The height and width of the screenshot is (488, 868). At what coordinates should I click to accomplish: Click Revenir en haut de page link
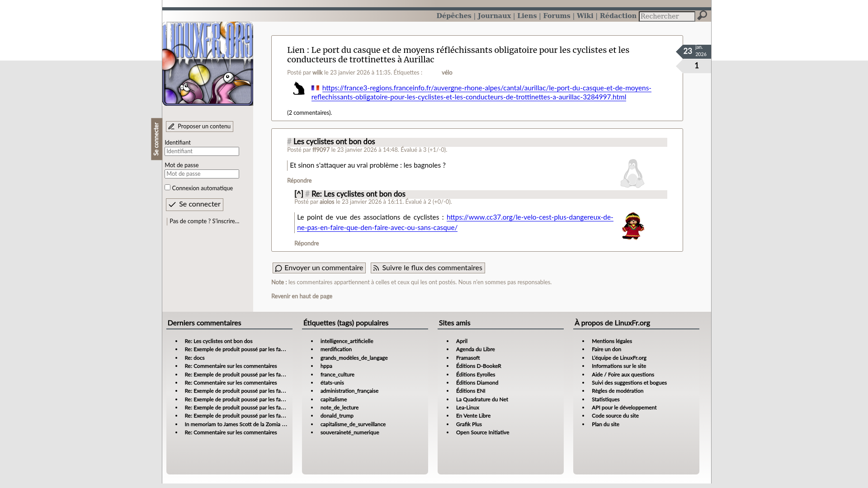(x=302, y=296)
